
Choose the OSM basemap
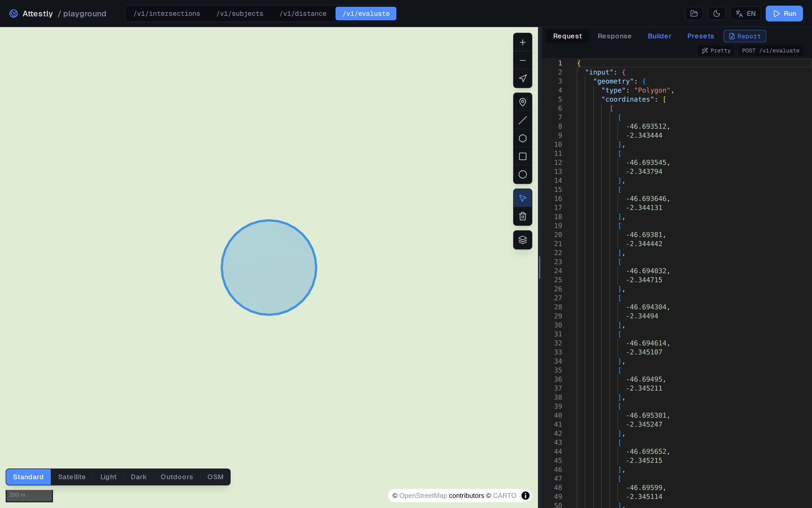(215, 477)
